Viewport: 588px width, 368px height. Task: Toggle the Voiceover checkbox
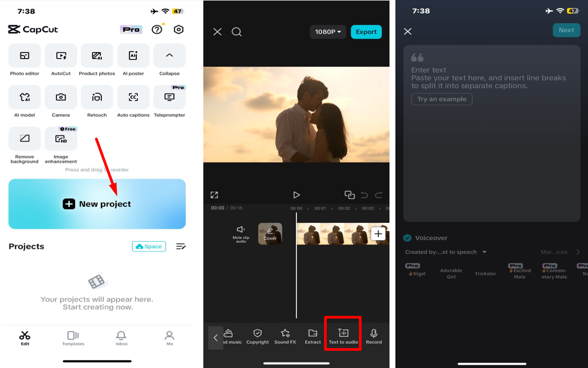(407, 237)
